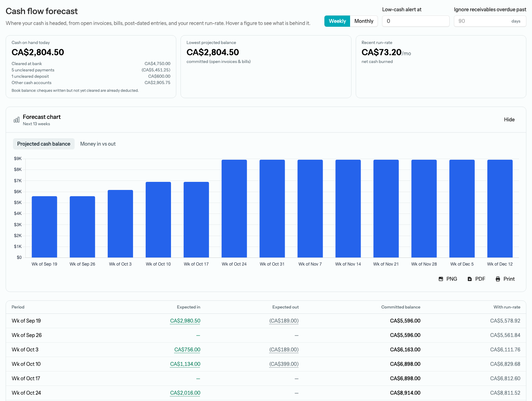Click the Wk of Sep 19 chart bar
532x401 pixels.
(44, 227)
